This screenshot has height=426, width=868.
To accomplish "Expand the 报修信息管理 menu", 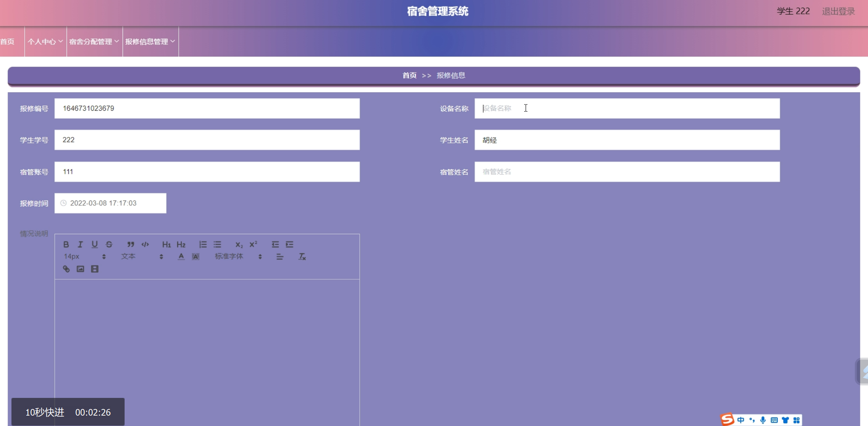I will tap(150, 42).
